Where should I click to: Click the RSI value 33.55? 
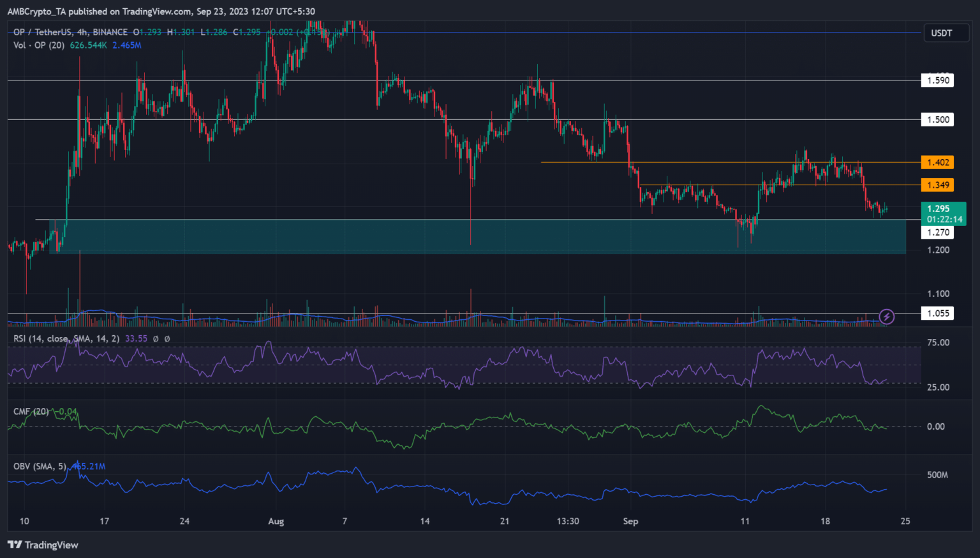136,338
